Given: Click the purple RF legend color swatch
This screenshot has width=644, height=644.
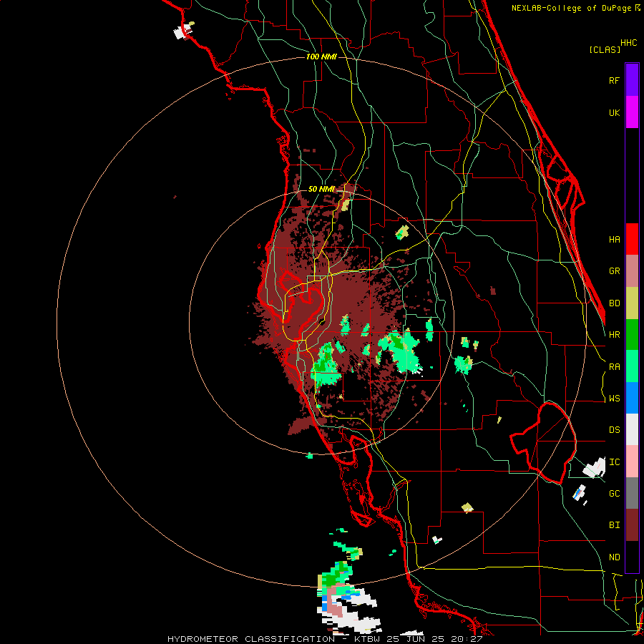Looking at the screenshot, I should tap(632, 80).
